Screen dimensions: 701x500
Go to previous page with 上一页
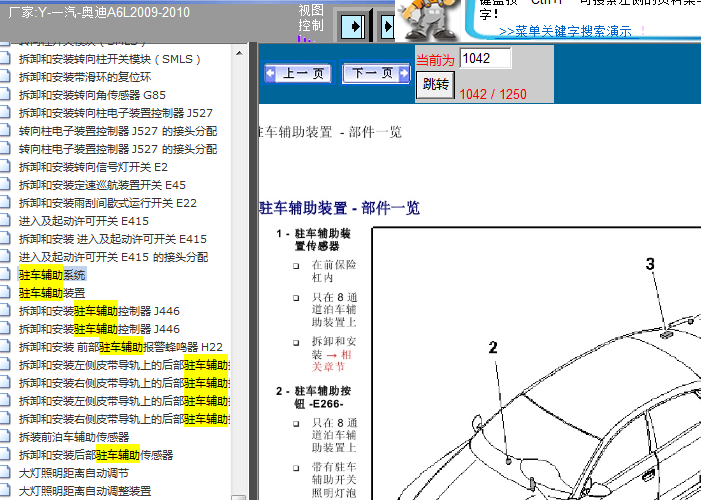tap(299, 73)
